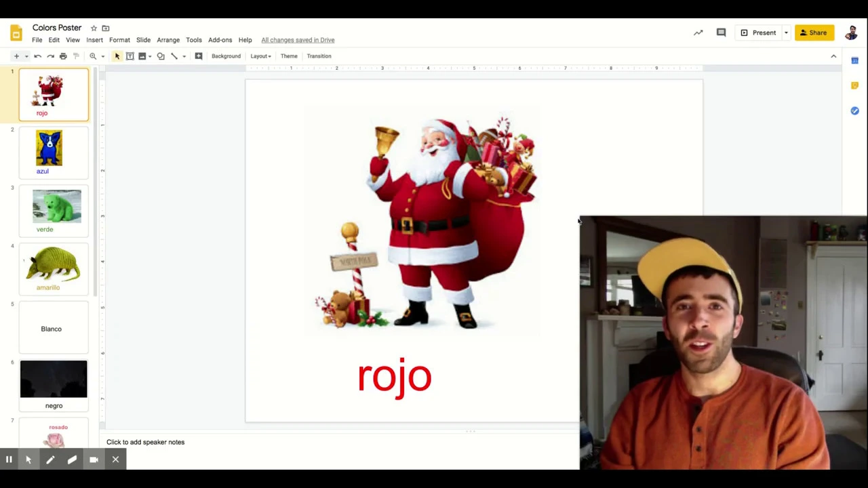Select slide 7 rosado thumbnail
This screenshot has height=488, width=868.
pos(54,433)
